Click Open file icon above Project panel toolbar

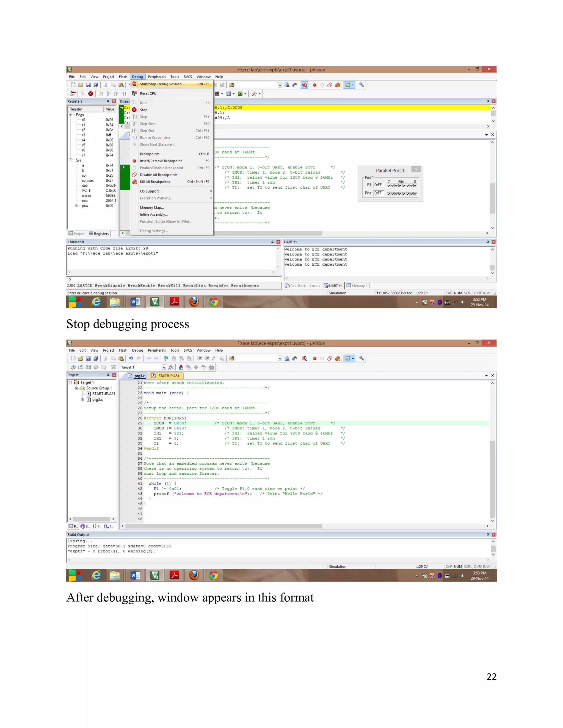(81, 358)
